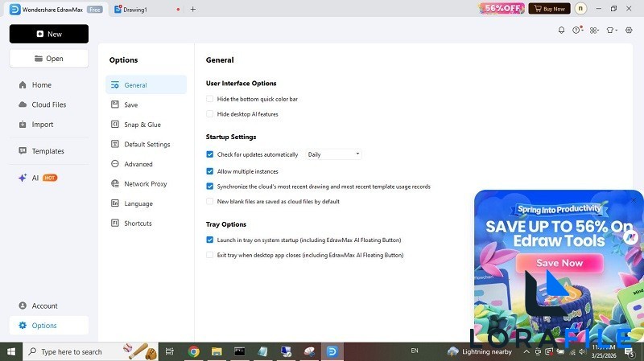644x361 pixels.
Task: Click the Network Proxy globe icon
Action: pos(115,183)
